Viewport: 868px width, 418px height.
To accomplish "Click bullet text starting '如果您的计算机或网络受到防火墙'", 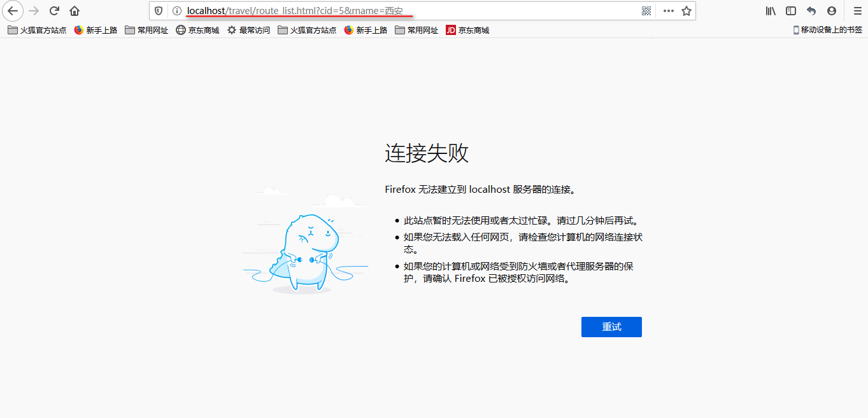I will coord(518,272).
